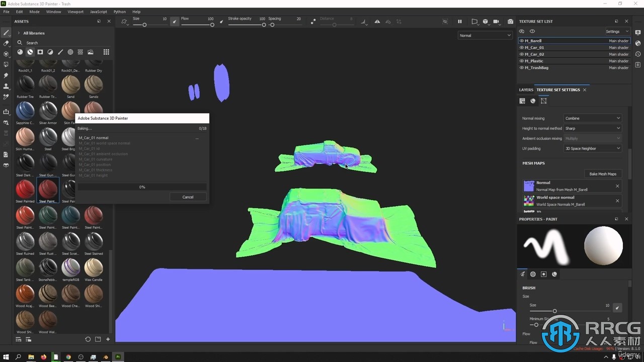Filter assets by smart materials icon

[x=30, y=52]
